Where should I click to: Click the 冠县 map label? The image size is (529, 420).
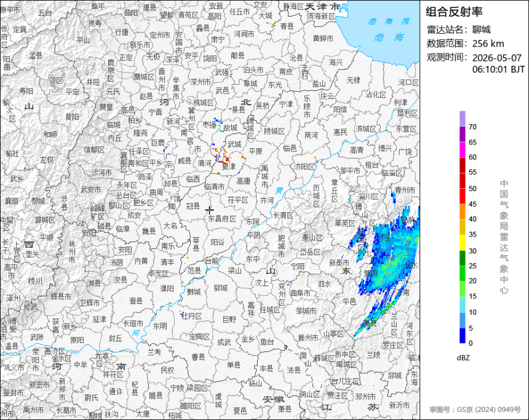coord(193,205)
